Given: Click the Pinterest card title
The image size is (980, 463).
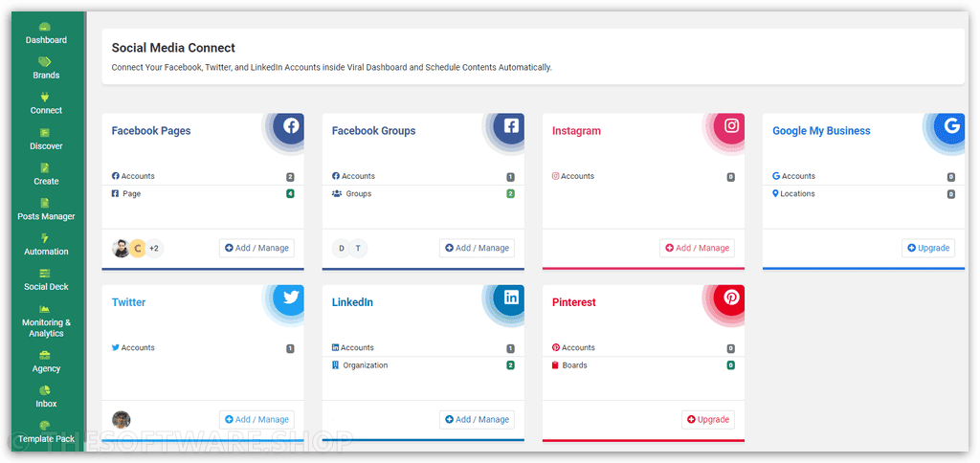Looking at the screenshot, I should coord(574,302).
